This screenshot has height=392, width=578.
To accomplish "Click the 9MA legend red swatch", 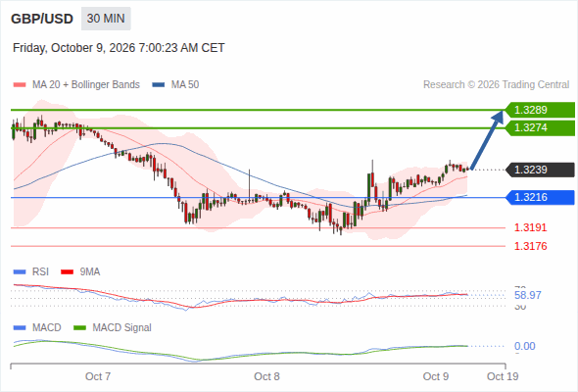I will click(x=67, y=272).
